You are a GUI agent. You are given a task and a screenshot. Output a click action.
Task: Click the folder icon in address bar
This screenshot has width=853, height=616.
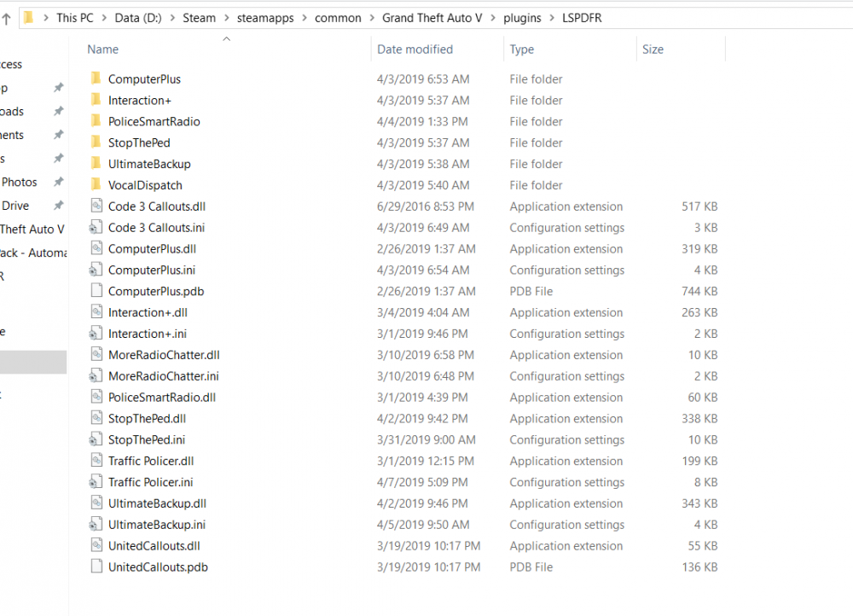pos(29,18)
